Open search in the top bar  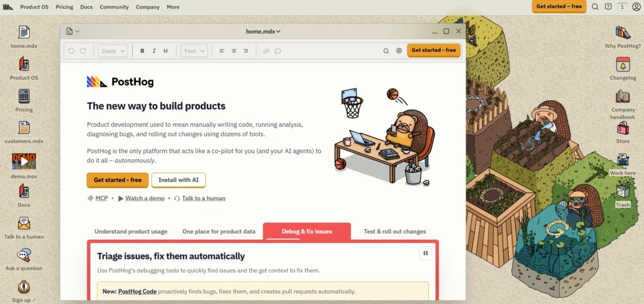595,6
